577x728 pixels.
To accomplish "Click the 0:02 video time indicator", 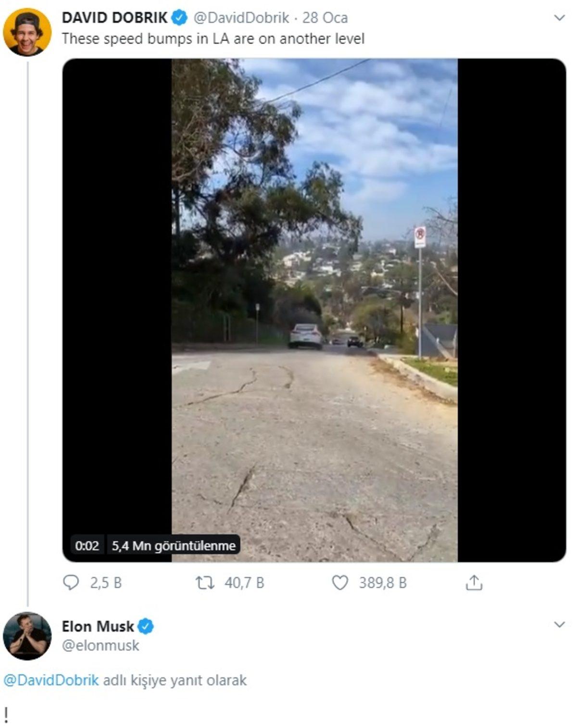I will coord(87,546).
